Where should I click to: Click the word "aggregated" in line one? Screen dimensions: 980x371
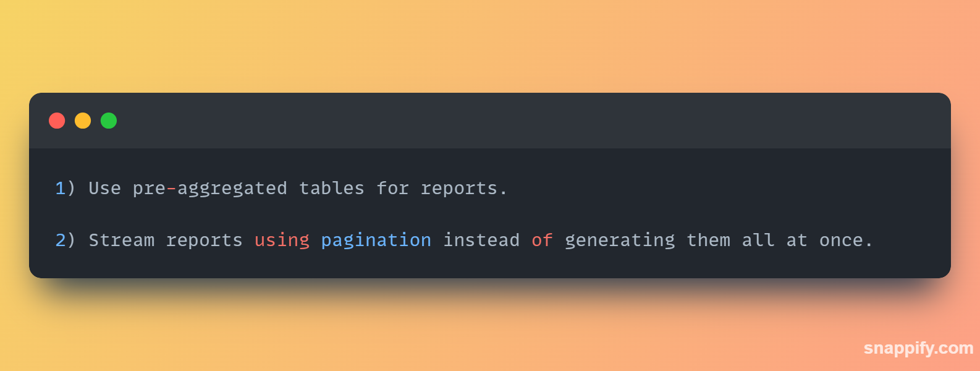[232, 189]
